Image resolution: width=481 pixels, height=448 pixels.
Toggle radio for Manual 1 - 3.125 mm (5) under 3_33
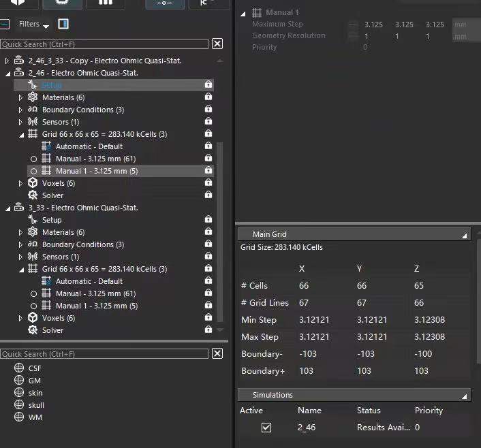pyautogui.click(x=34, y=306)
